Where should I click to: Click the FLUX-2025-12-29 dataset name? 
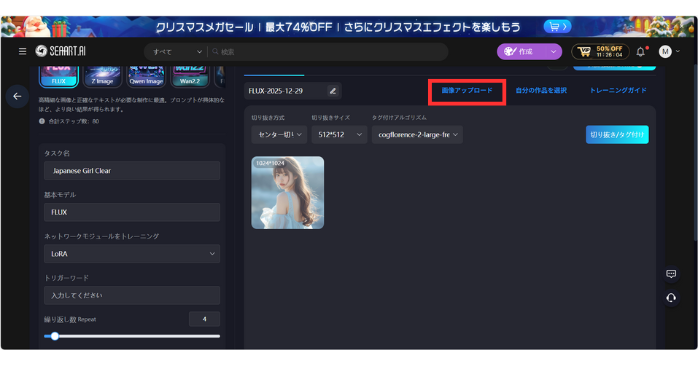pyautogui.click(x=276, y=91)
